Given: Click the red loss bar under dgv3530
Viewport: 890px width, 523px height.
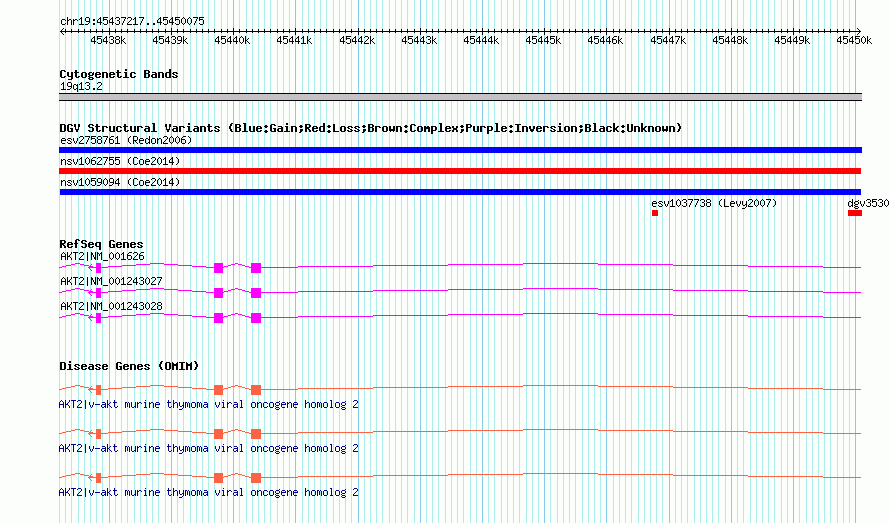Looking at the screenshot, I should click(855, 213).
